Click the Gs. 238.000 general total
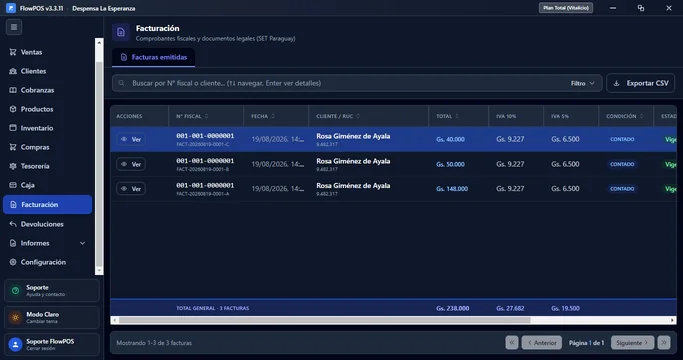 pyautogui.click(x=453, y=308)
